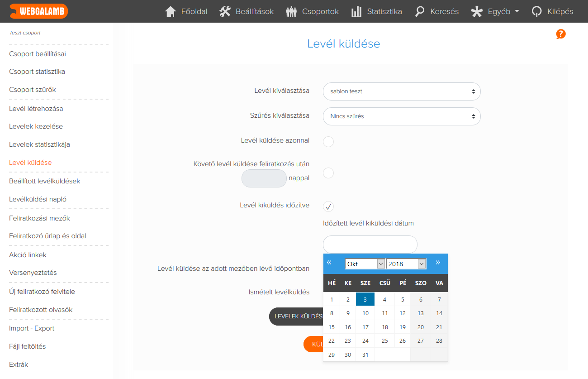This screenshot has width=588, height=379.
Task: Click the scheduled send date input field
Action: coord(370,245)
